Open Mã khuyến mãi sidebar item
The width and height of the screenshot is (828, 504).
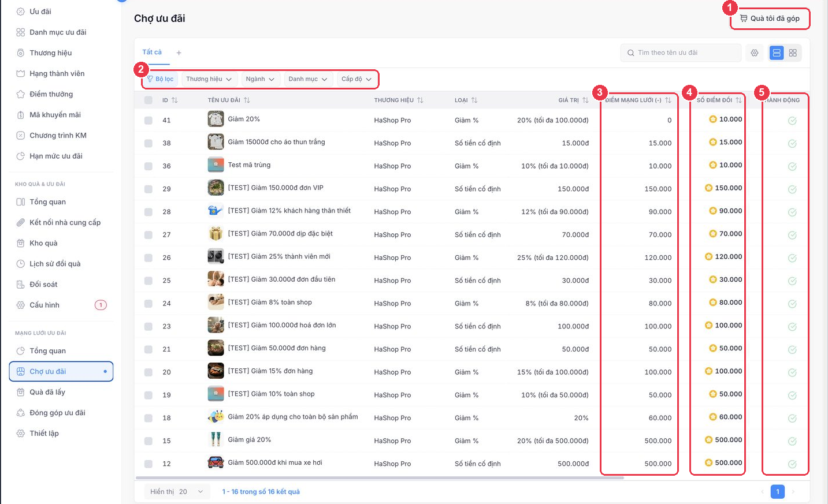[55, 115]
